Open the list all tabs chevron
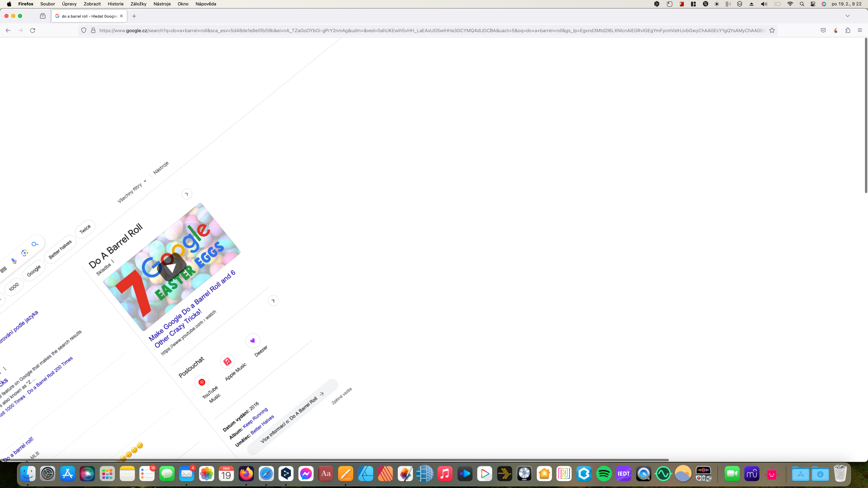 pos(847,16)
